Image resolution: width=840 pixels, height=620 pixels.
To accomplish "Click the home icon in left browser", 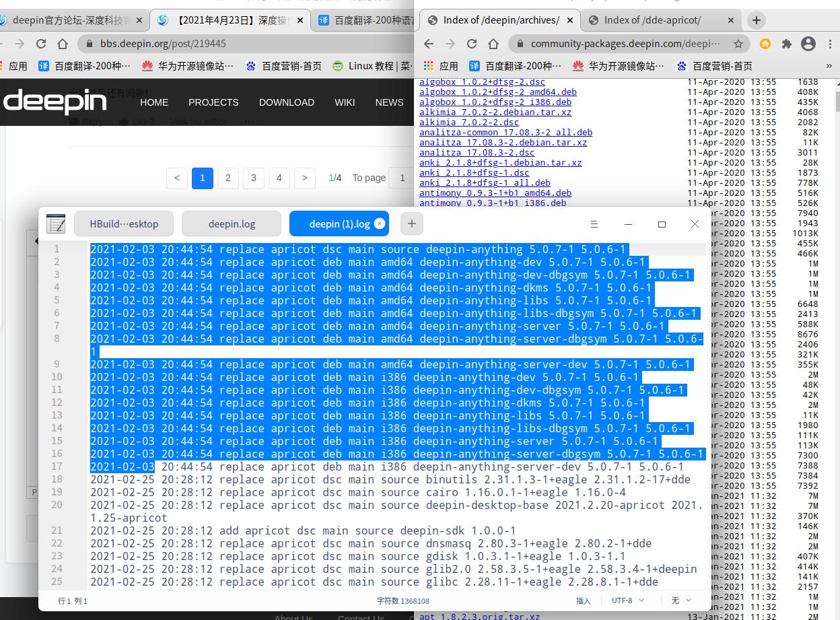I will pos(63,44).
